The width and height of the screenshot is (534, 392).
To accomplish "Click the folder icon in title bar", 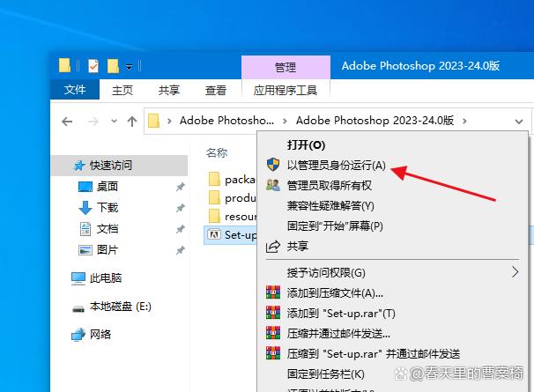I will pos(64,65).
